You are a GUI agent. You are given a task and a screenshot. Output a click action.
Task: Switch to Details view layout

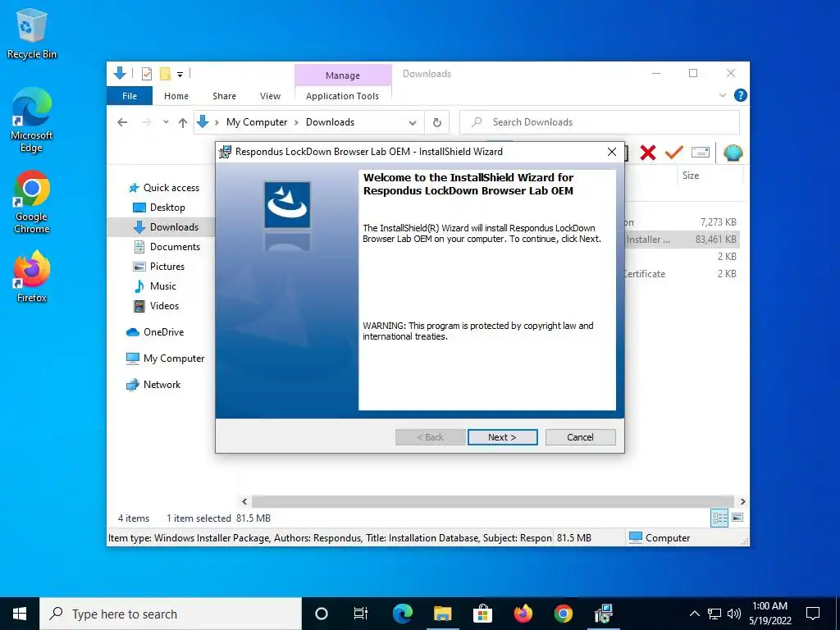[x=719, y=518]
